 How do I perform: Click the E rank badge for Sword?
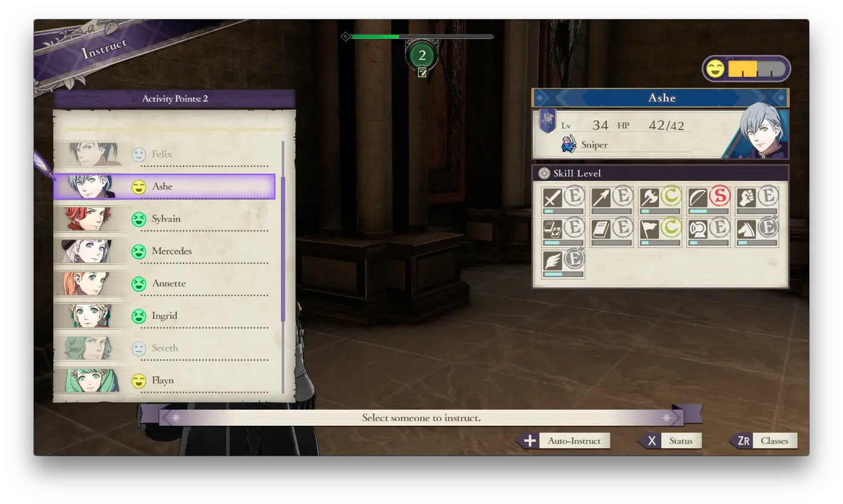tap(575, 196)
